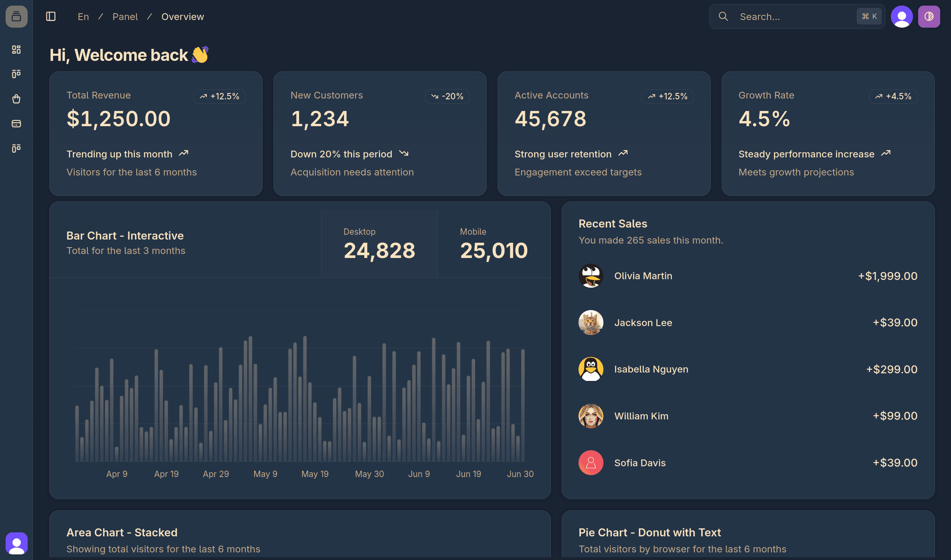Click the Panel breadcrumb item

pyautogui.click(x=125, y=17)
